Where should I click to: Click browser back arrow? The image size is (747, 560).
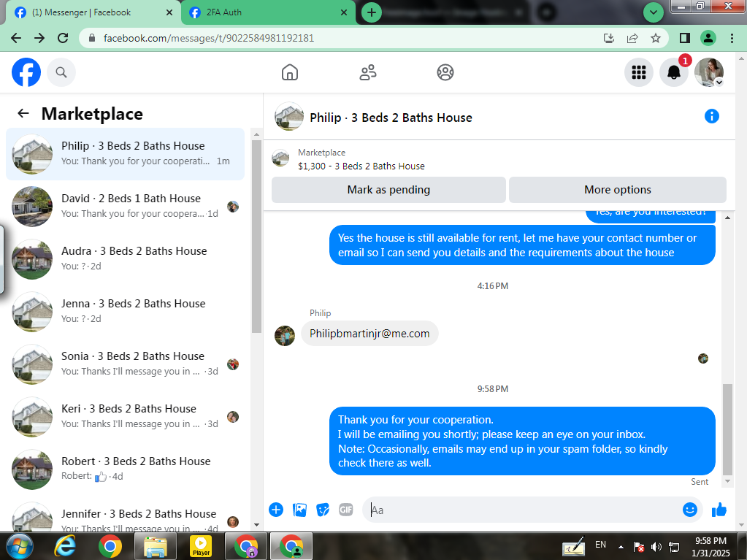(16, 38)
